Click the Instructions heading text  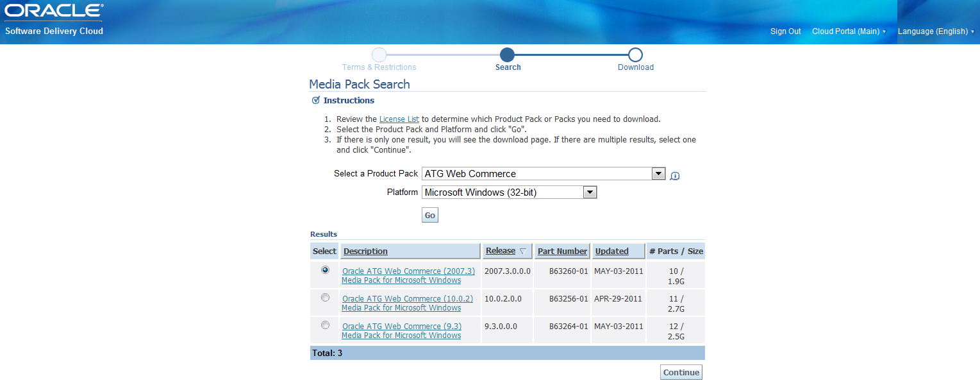[349, 101]
